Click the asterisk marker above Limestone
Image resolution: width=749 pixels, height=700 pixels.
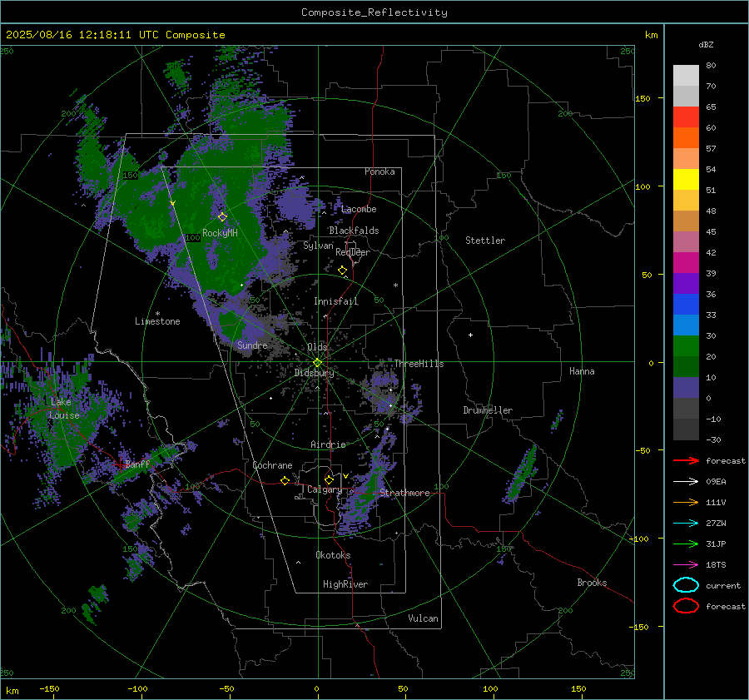[x=157, y=314]
